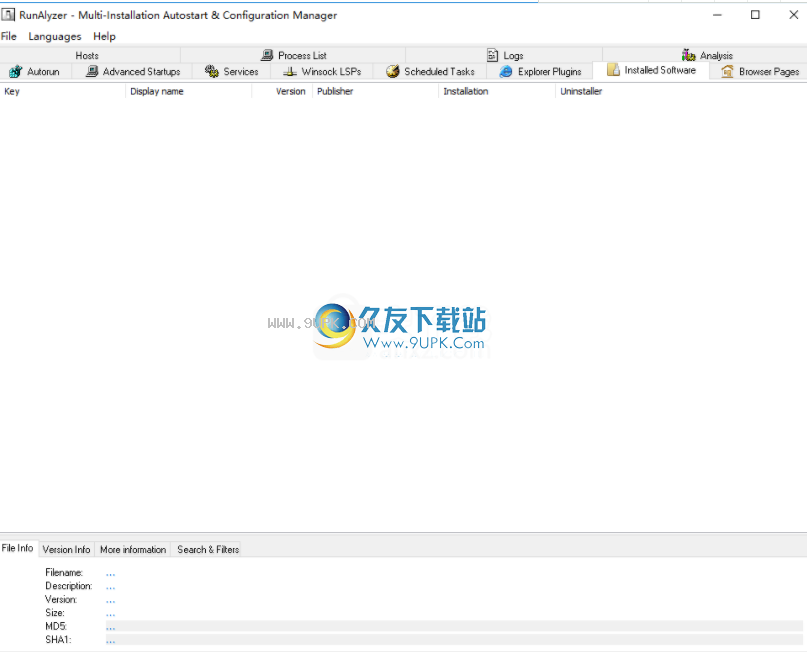Click the Analysis tab icon
The width and height of the screenshot is (807, 652).
(x=689, y=55)
